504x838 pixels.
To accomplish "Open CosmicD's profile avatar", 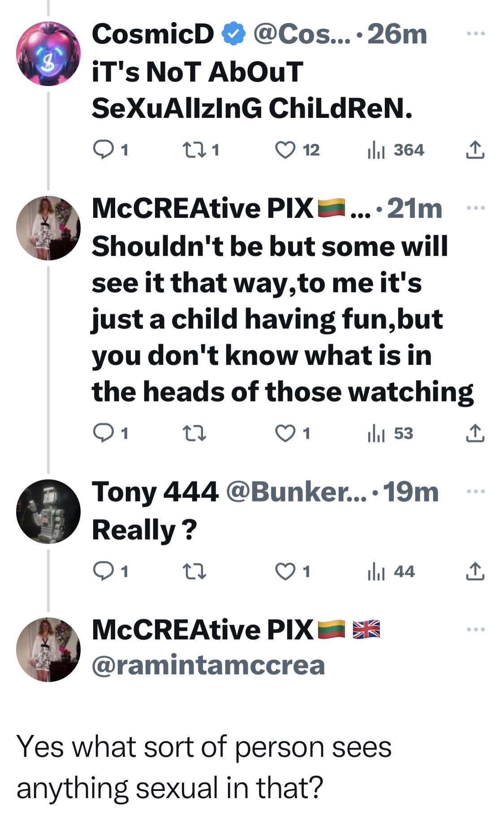I will click(x=48, y=53).
